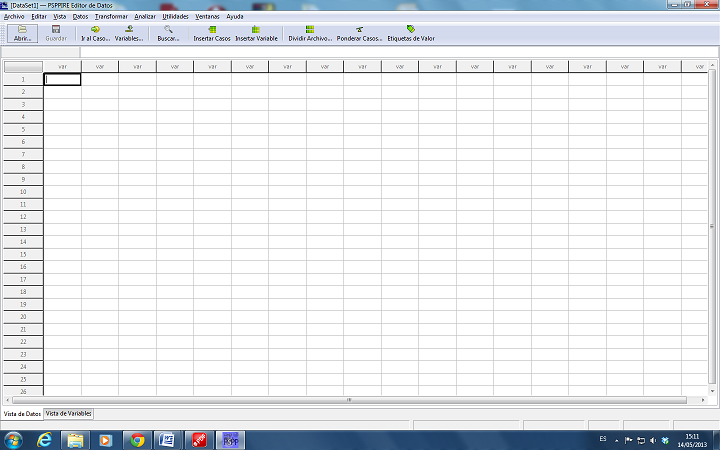This screenshot has height=450, width=720.
Task: Click the cell value entry box above grid
Action: pos(399,52)
